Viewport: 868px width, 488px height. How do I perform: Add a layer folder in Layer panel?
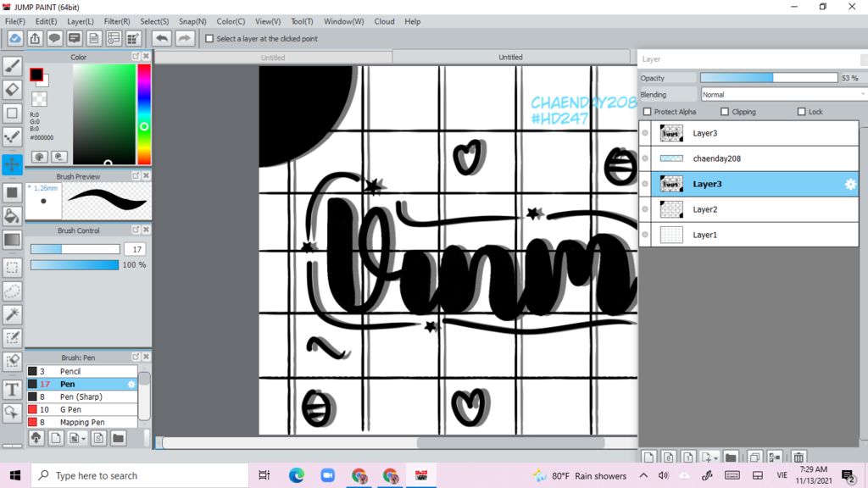pyautogui.click(x=731, y=457)
